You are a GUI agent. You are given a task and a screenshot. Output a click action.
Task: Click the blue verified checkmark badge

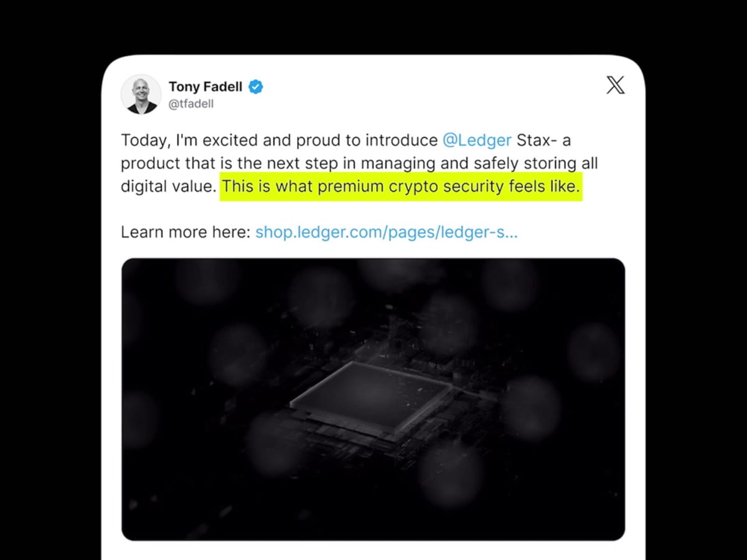click(x=256, y=86)
